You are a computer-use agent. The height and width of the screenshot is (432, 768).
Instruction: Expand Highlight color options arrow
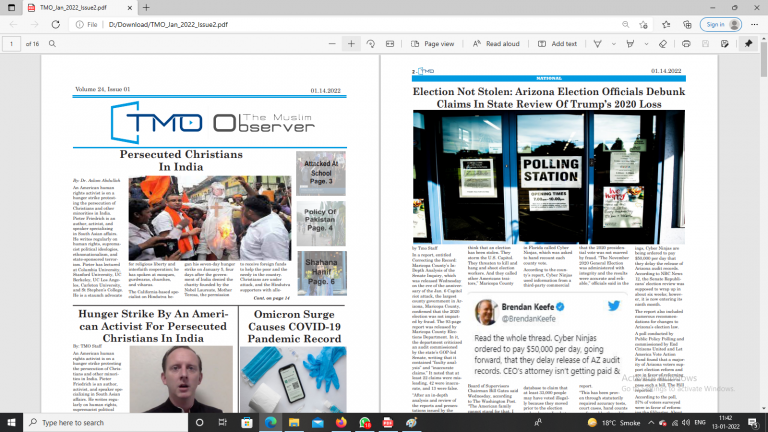pos(647,44)
